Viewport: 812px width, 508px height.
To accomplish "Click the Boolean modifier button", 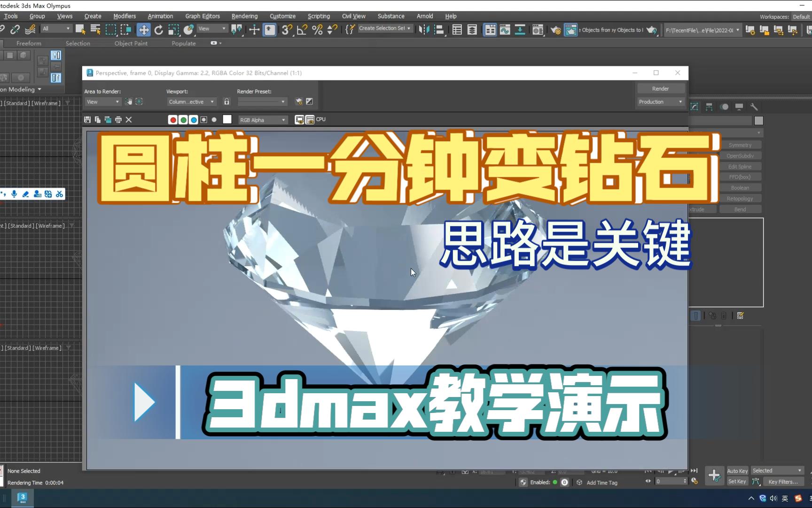I will tap(740, 188).
